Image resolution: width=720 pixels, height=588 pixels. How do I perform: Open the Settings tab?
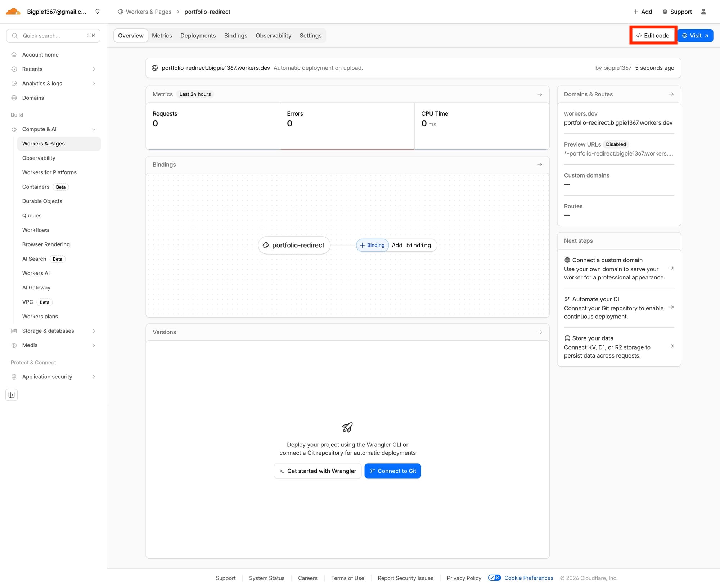[310, 36]
